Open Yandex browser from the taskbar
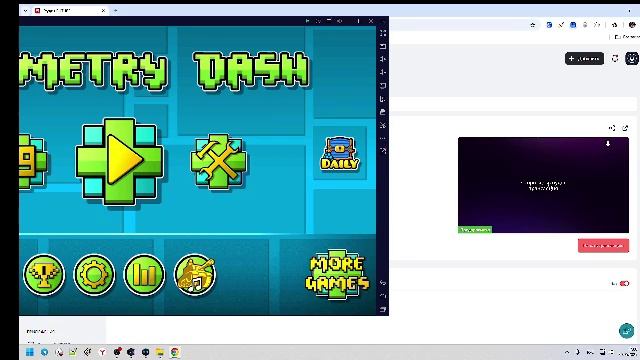Image resolution: width=640 pixels, height=360 pixels. click(x=102, y=352)
